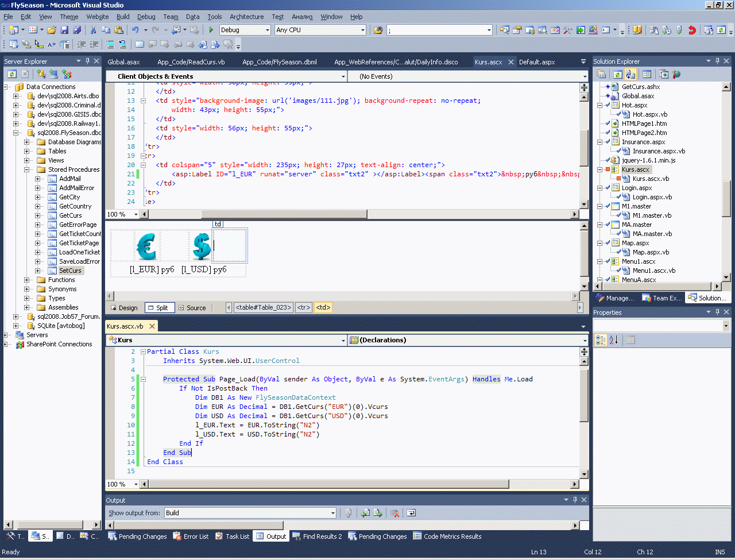Click Refresh icon in Server Explorer

point(11,74)
